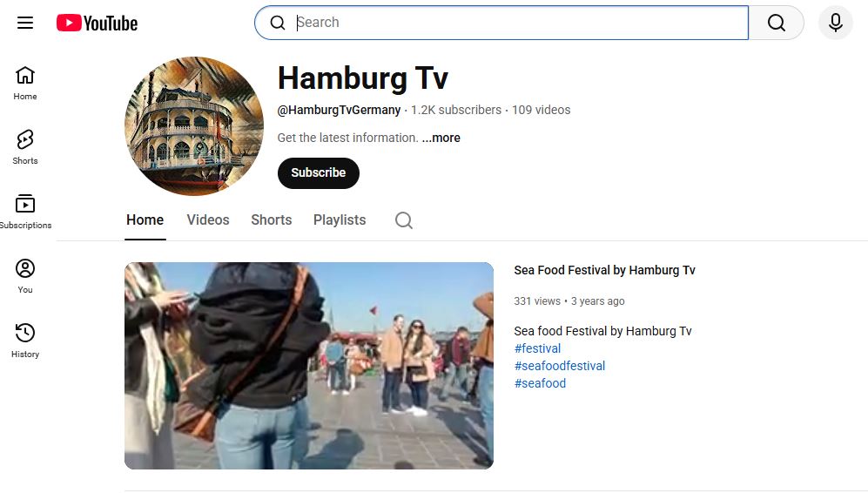This screenshot has height=493, width=868.
Task: Switch to the Playlists tab
Action: point(340,220)
